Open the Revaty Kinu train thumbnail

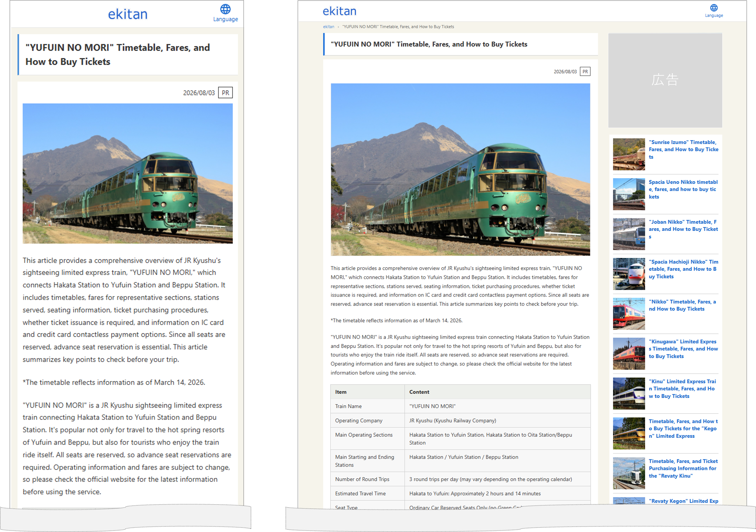[629, 473]
